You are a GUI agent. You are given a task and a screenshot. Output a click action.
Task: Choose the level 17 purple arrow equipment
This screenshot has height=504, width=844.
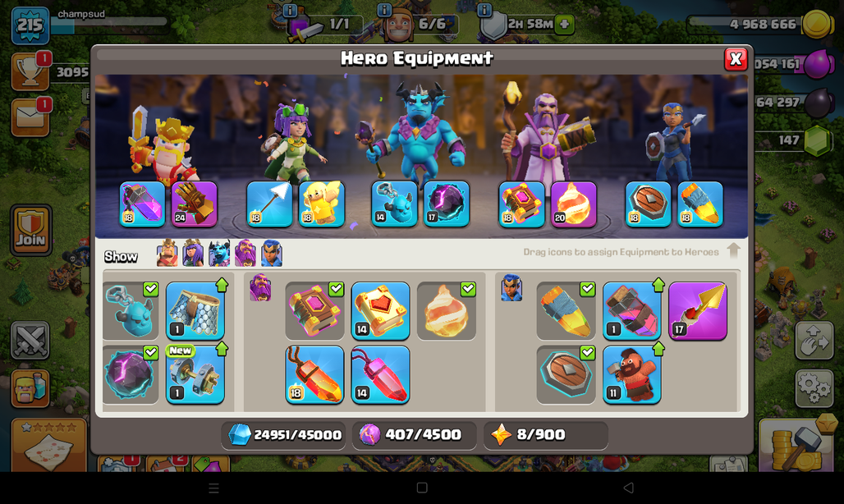pos(698,311)
